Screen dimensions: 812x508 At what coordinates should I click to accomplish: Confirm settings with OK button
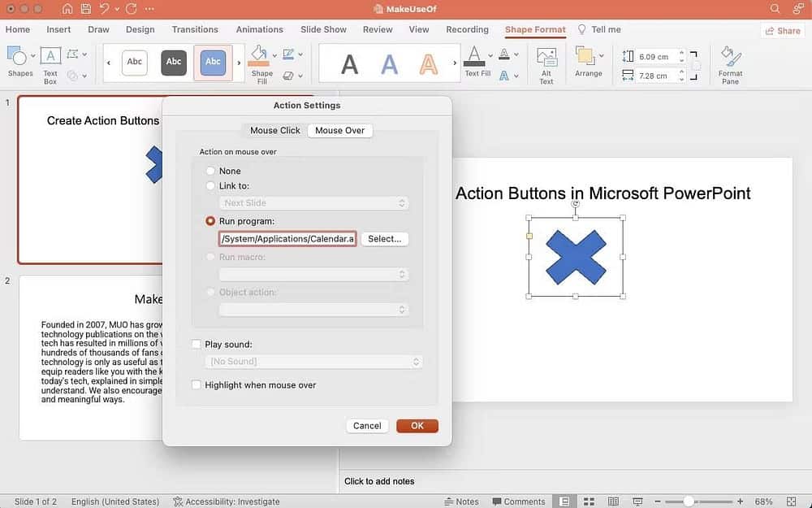(417, 425)
